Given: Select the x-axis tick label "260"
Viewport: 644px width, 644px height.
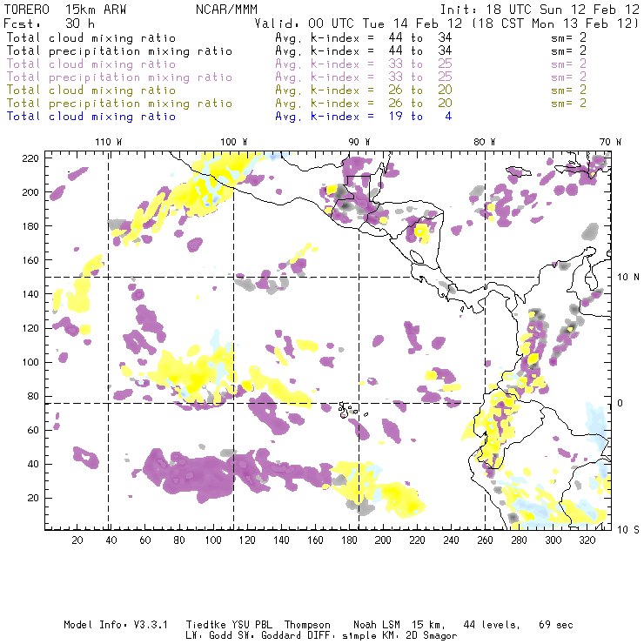Looking at the screenshot, I should [485, 540].
